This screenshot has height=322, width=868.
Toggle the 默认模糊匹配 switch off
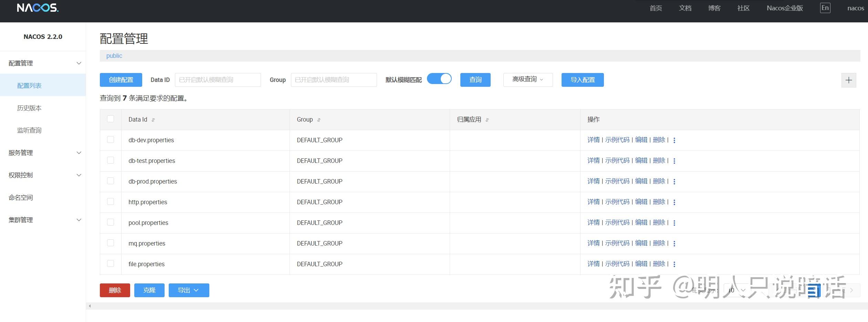pyautogui.click(x=439, y=79)
